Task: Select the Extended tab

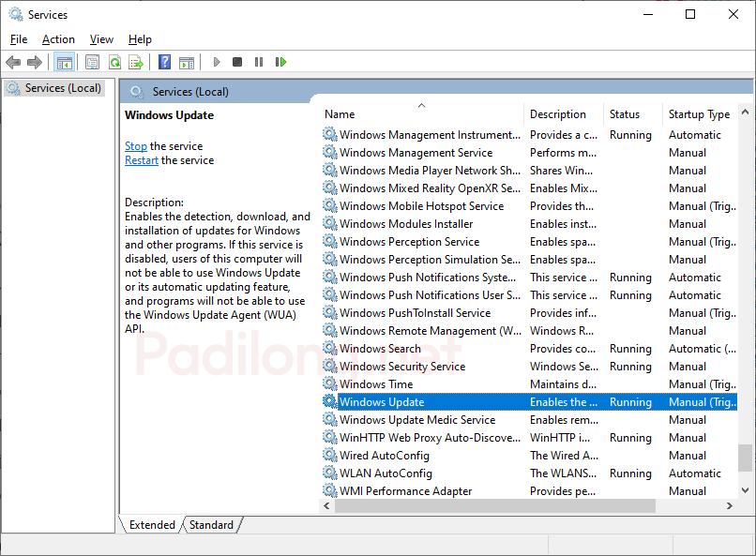Action: (152, 524)
